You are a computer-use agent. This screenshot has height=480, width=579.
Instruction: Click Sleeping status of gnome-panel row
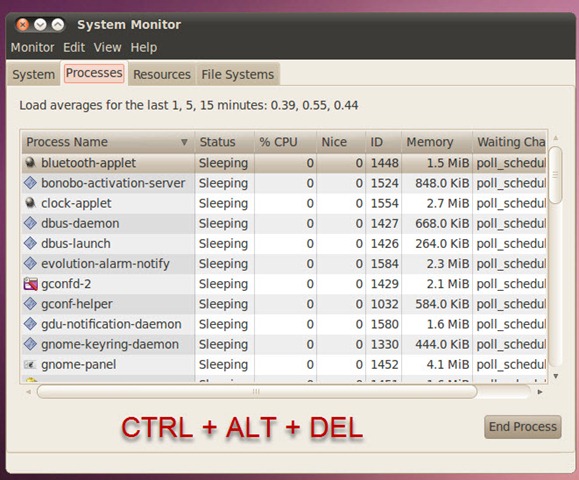tap(223, 364)
